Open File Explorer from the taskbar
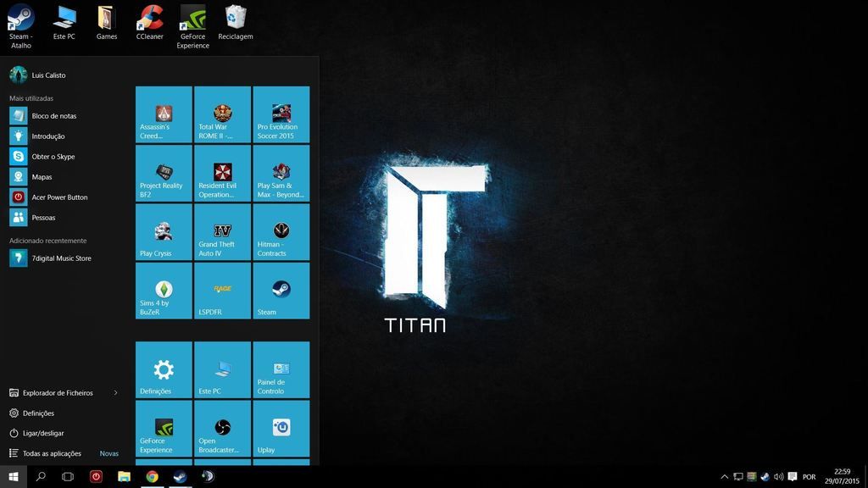 (x=124, y=476)
